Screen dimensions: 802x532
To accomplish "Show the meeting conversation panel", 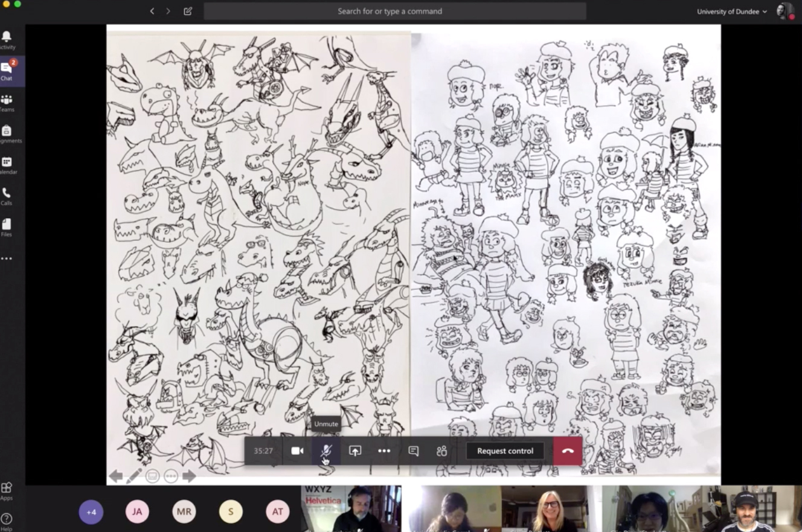I will tap(413, 450).
